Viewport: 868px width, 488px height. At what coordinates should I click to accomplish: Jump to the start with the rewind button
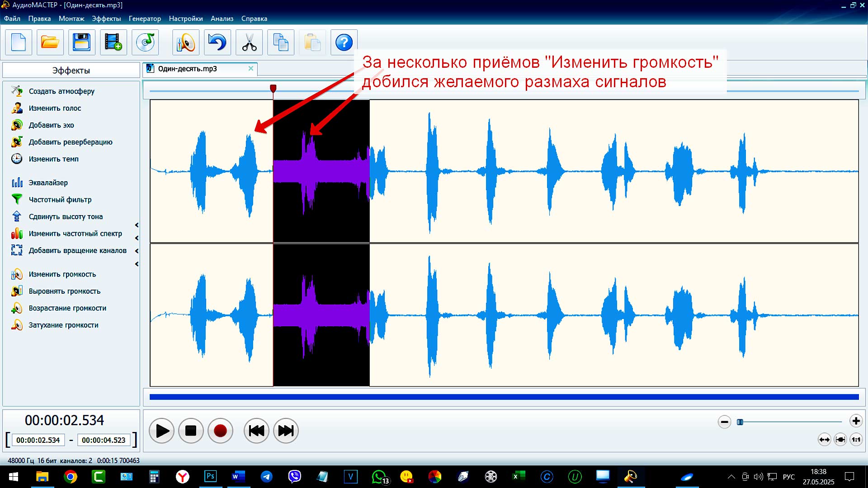click(x=256, y=431)
